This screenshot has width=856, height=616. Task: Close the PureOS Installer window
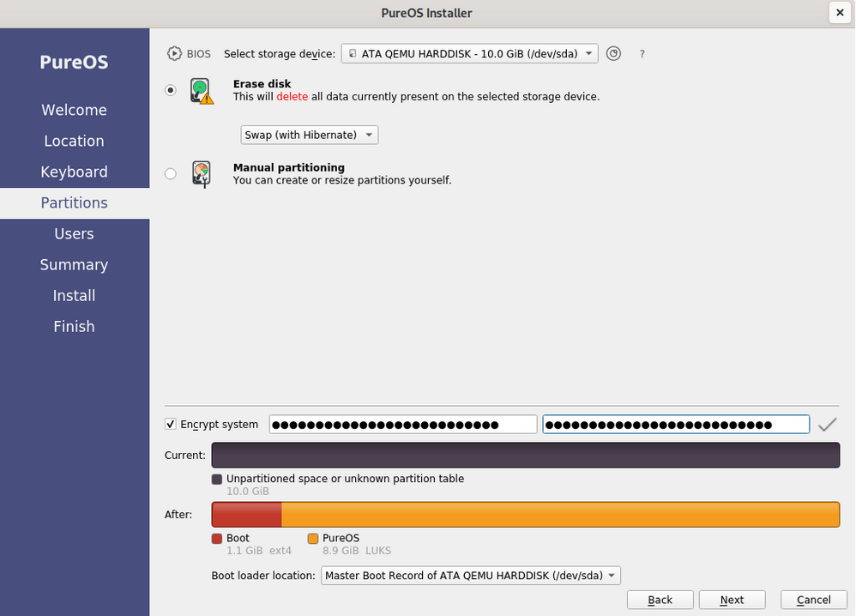point(840,13)
